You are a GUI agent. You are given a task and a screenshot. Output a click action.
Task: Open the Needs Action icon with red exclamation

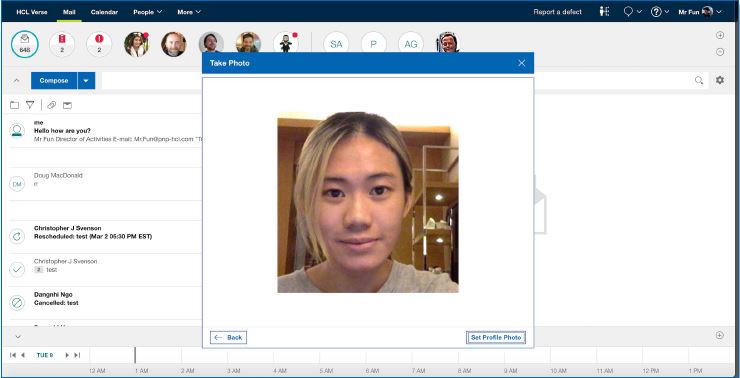pos(99,44)
